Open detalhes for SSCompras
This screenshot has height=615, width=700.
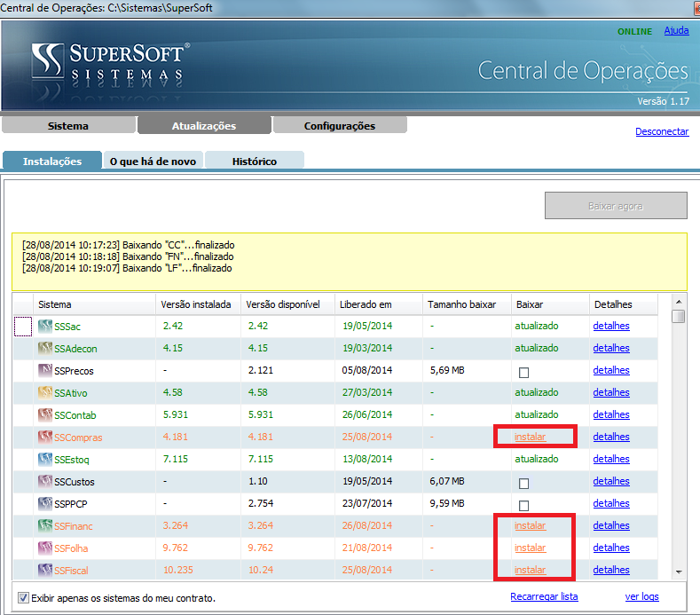[611, 437]
